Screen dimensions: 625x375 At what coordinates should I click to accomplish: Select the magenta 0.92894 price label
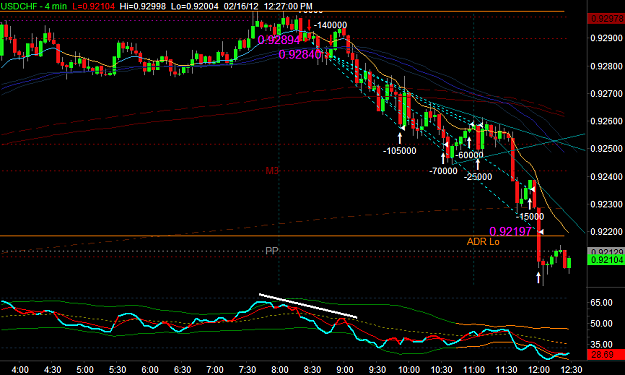pos(279,40)
